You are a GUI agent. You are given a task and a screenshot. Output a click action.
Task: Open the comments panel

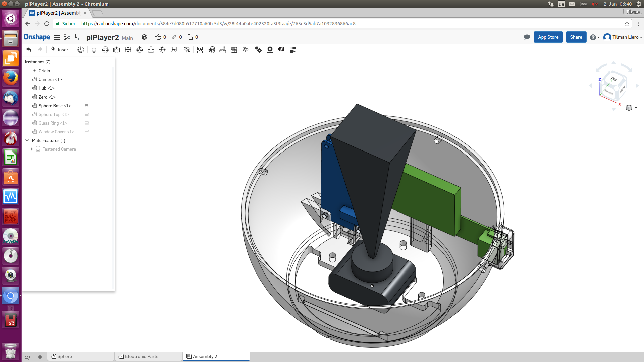(x=527, y=37)
